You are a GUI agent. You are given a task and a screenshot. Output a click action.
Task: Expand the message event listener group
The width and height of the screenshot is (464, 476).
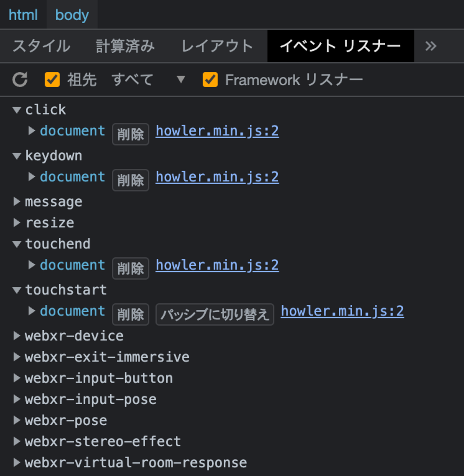coord(16,202)
